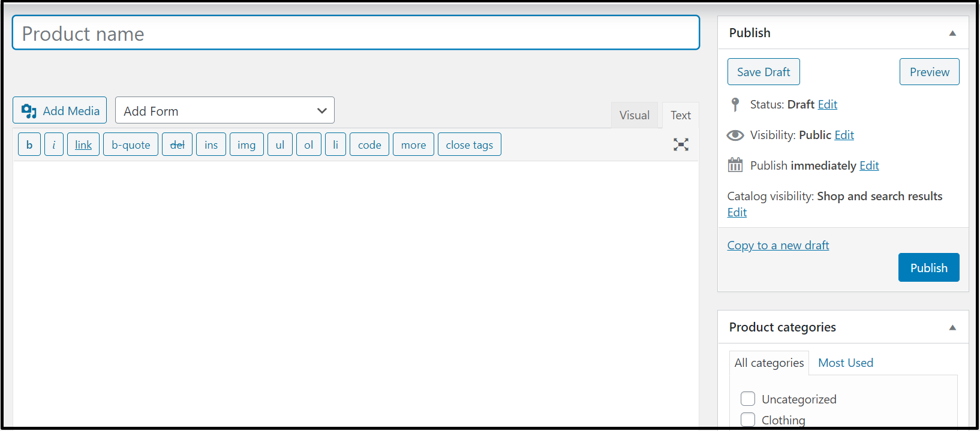Toggle distraction-free fullscreen editor icon
This screenshot has height=431, width=980.
coord(681,144)
